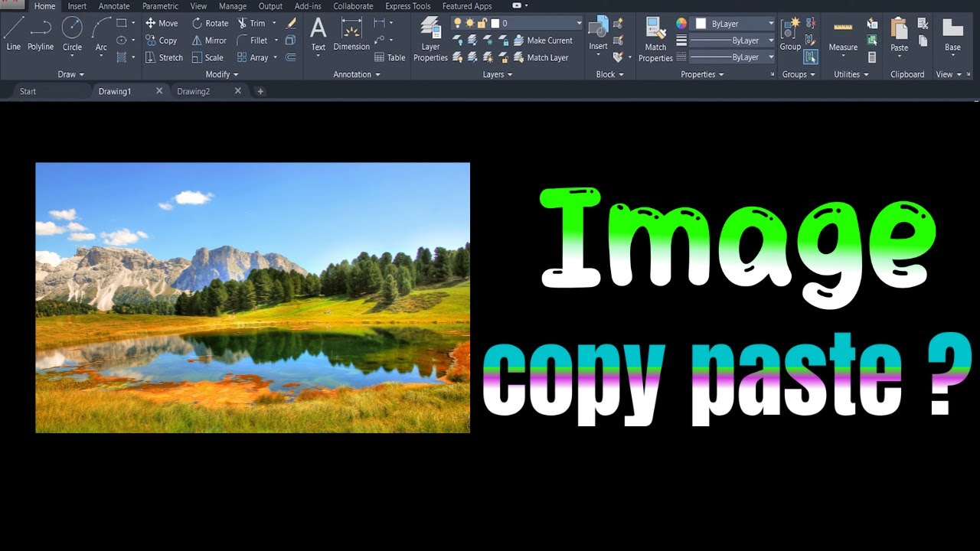The image size is (980, 551).
Task: Expand the Modify panel dropdown
Action: point(222,74)
